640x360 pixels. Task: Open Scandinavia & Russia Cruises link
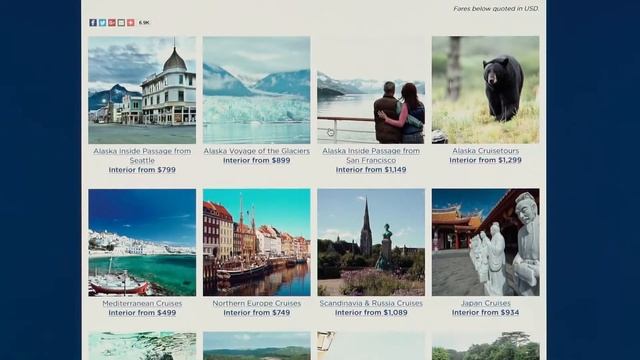371,303
